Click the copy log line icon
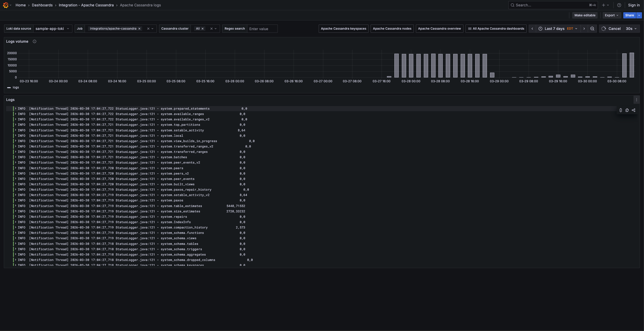Image resolution: width=644 pixels, height=331 pixels. pos(627,110)
